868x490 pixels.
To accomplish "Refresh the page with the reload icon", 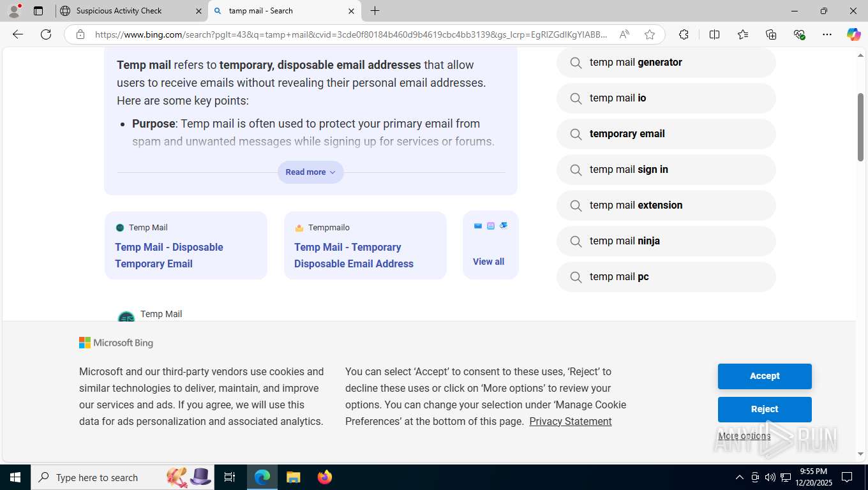I will [x=46, y=34].
